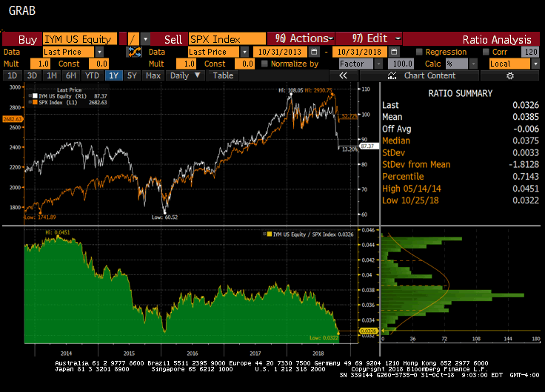Open the 96) Actions menu
This screenshot has width=545, height=392.
pyautogui.click(x=301, y=38)
